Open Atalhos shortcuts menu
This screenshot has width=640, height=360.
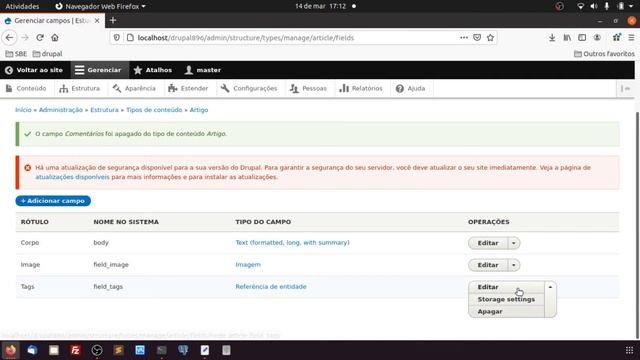[x=153, y=70]
